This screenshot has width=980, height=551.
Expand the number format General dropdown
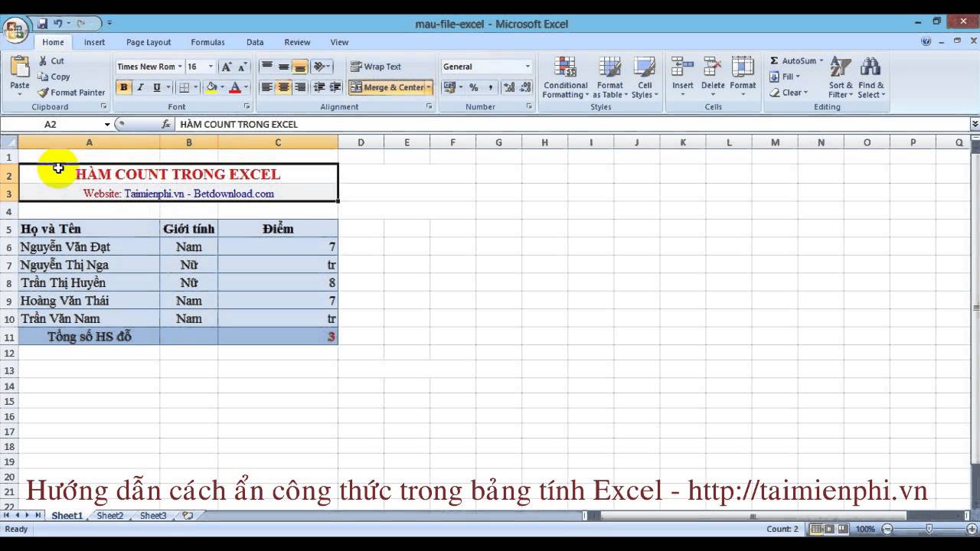[x=527, y=67]
